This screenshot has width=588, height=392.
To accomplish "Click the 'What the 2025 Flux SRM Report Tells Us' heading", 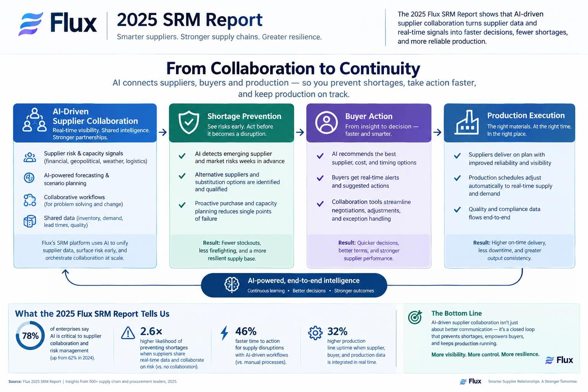I will (92, 314).
